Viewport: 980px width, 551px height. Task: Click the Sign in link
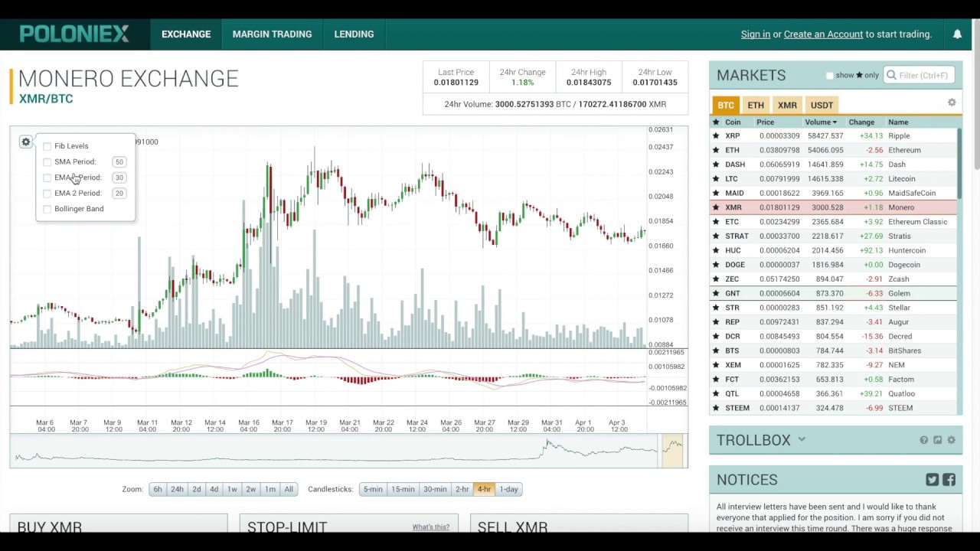click(756, 34)
